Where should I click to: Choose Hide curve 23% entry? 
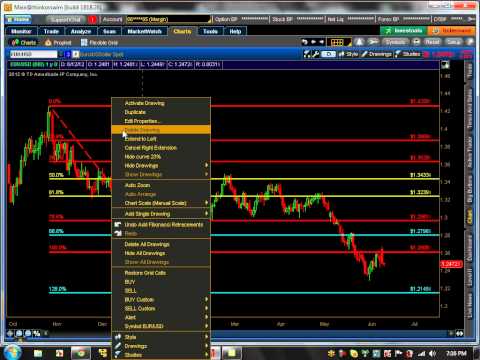(x=161, y=157)
